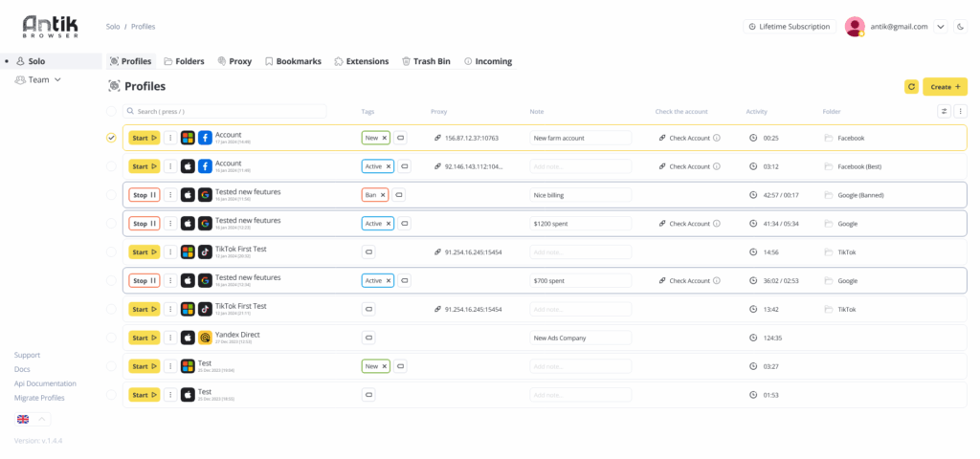The height and width of the screenshot is (459, 980).
Task: Click the empty note field in Facebook (Best) row
Action: [x=581, y=166]
